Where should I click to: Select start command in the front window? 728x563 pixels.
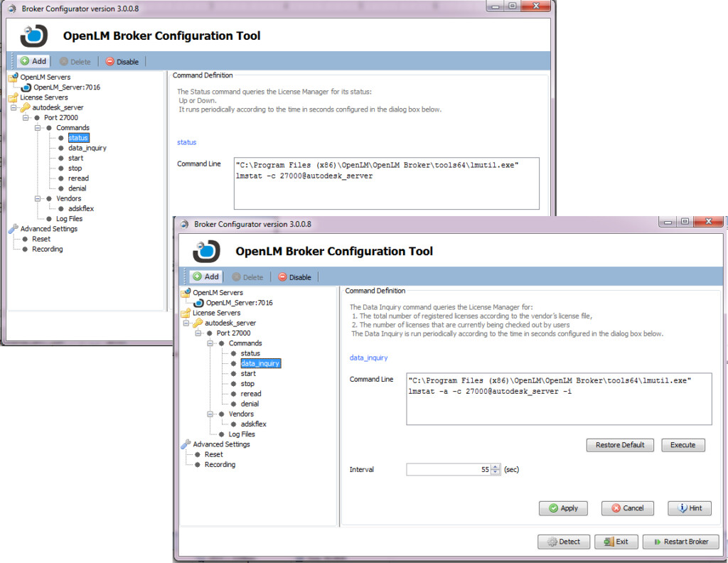click(248, 374)
